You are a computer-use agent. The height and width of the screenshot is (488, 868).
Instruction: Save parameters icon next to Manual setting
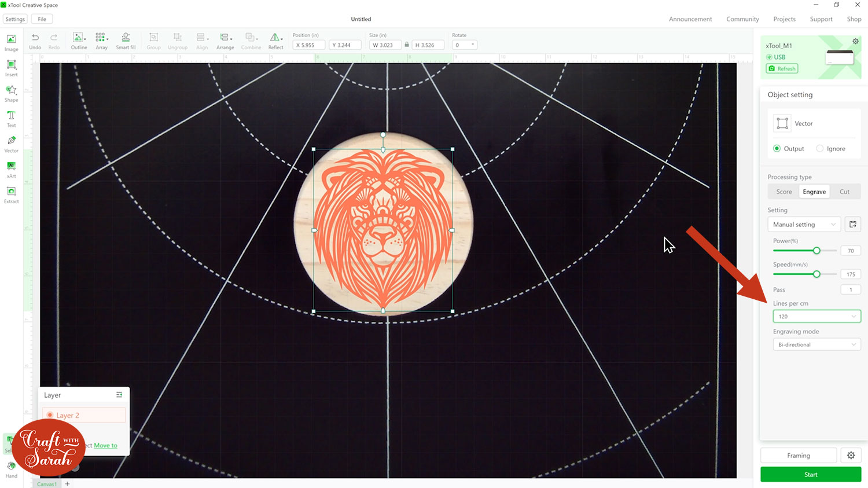853,224
